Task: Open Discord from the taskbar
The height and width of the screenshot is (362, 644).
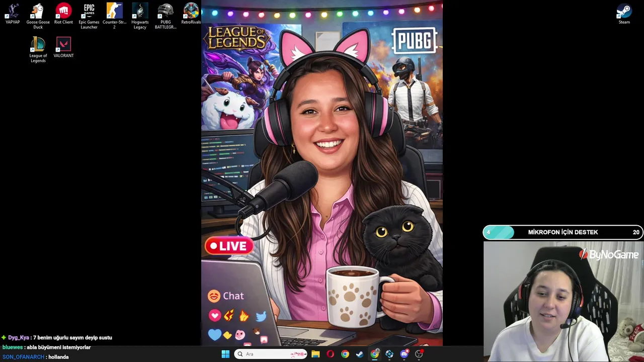Action: click(404, 354)
